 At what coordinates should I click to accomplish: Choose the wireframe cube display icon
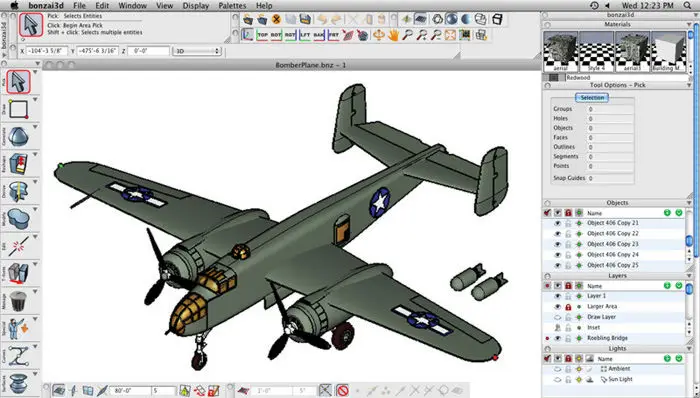(x=497, y=19)
